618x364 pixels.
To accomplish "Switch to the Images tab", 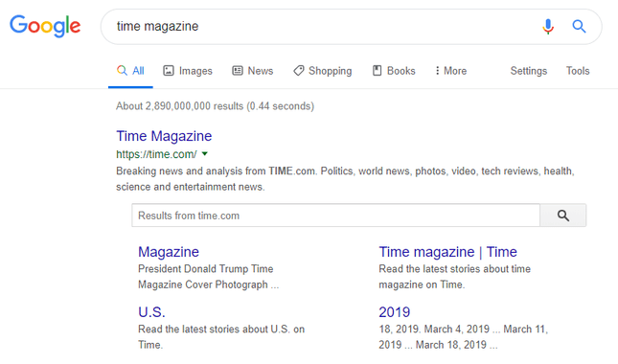I will [188, 71].
